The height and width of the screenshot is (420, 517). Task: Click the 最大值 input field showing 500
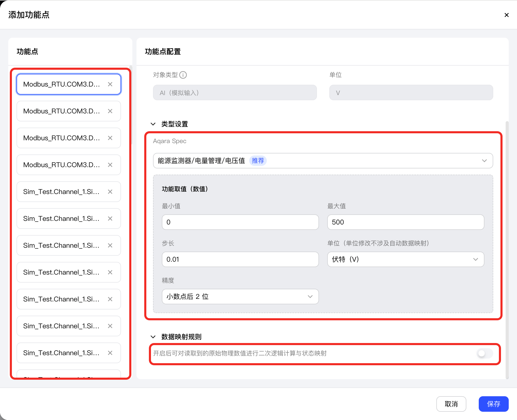click(x=406, y=222)
